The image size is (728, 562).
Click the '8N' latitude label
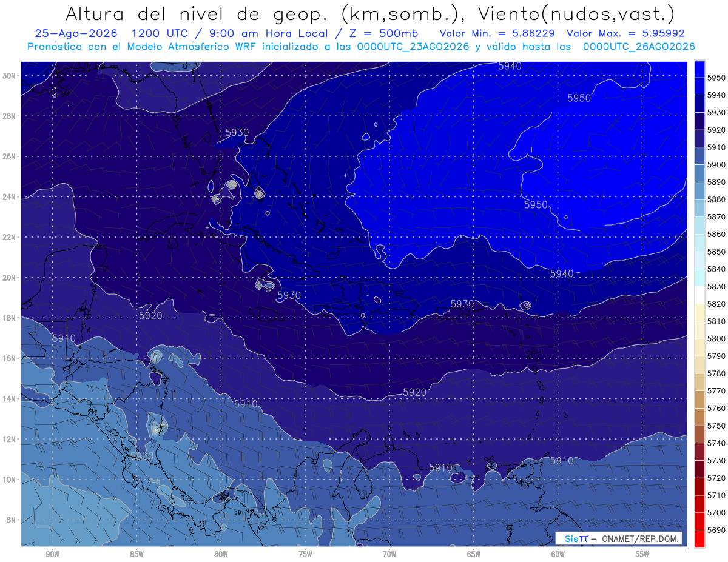click(12, 520)
